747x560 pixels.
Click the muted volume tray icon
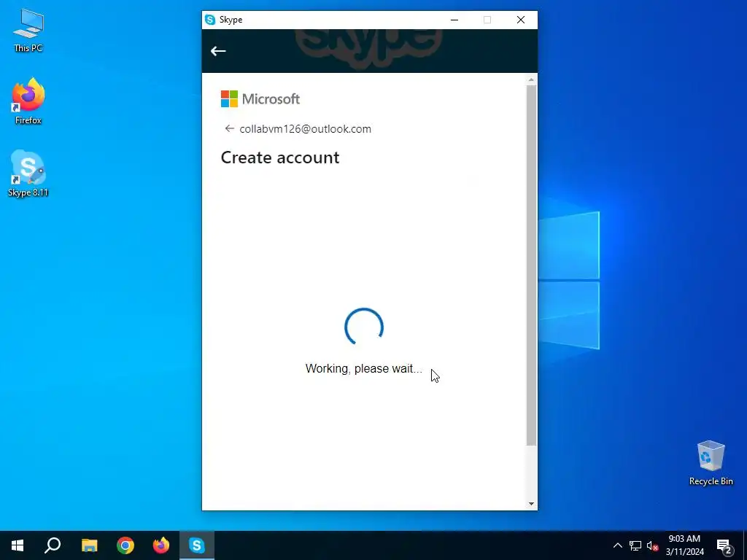pos(652,545)
